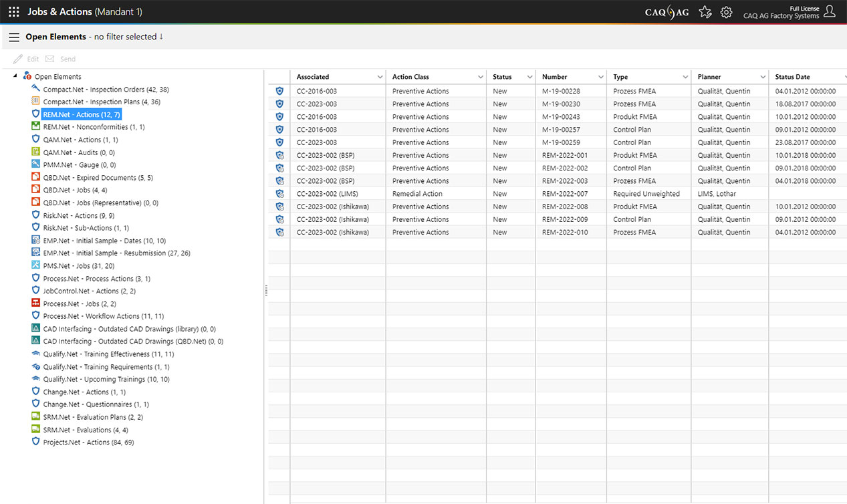Click the no filter selected link
Viewport: 847px width, 504px height.
click(128, 37)
